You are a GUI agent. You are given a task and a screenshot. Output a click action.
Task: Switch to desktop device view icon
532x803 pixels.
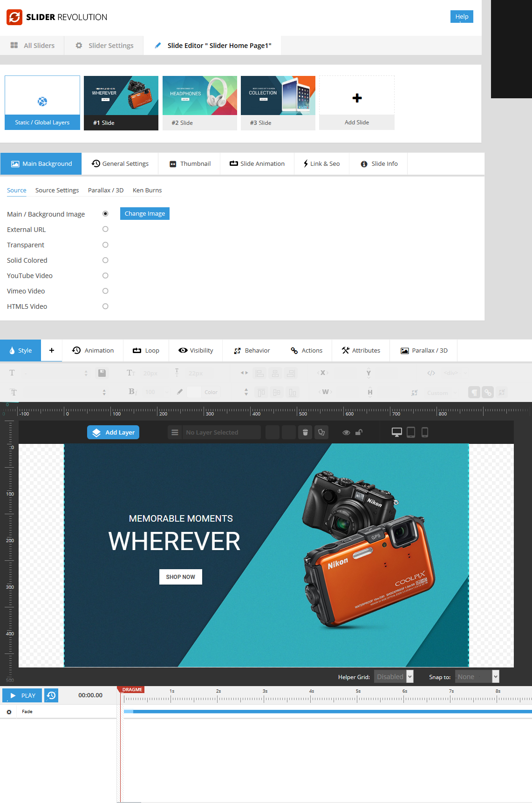click(x=397, y=432)
